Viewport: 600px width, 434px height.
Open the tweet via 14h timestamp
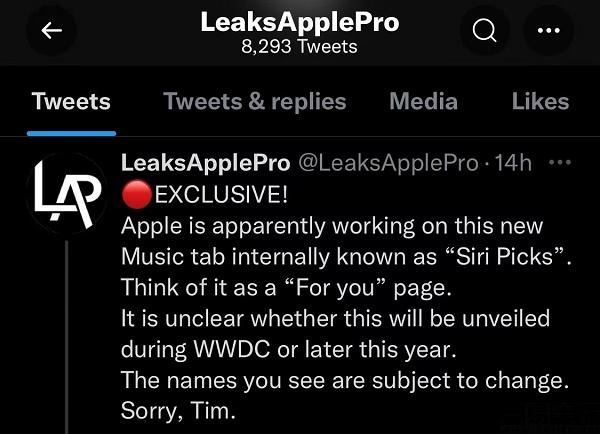pos(513,163)
